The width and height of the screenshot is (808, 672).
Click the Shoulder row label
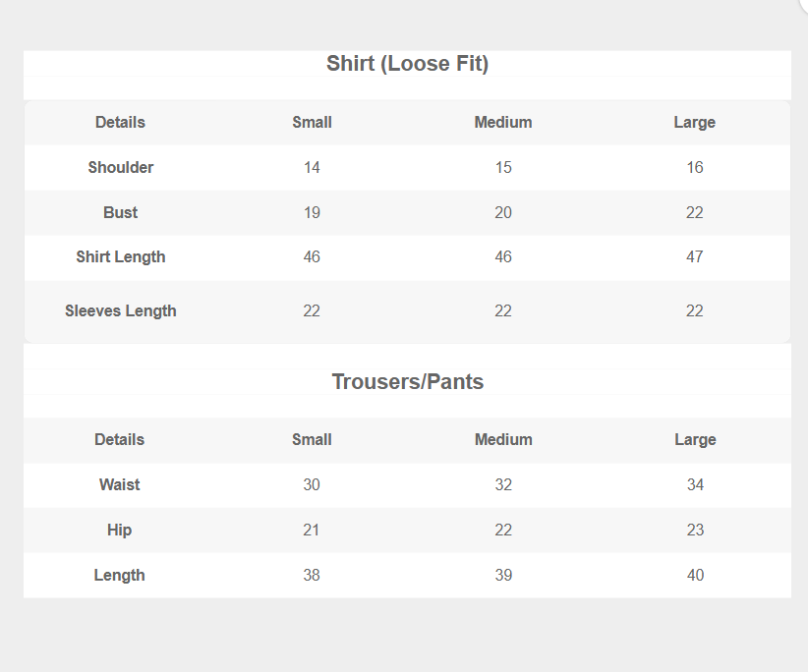pos(121,167)
